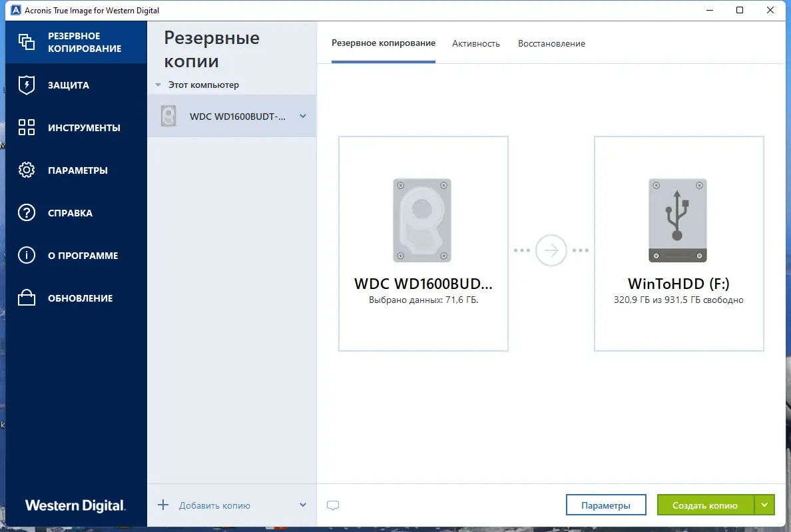
Task: Click the arrow icon between source and destination
Action: coord(551,250)
